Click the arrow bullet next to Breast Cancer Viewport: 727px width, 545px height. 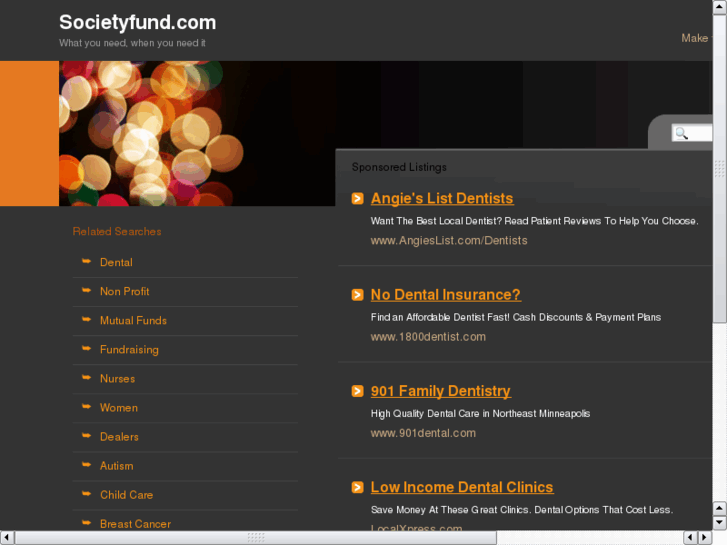coord(86,523)
